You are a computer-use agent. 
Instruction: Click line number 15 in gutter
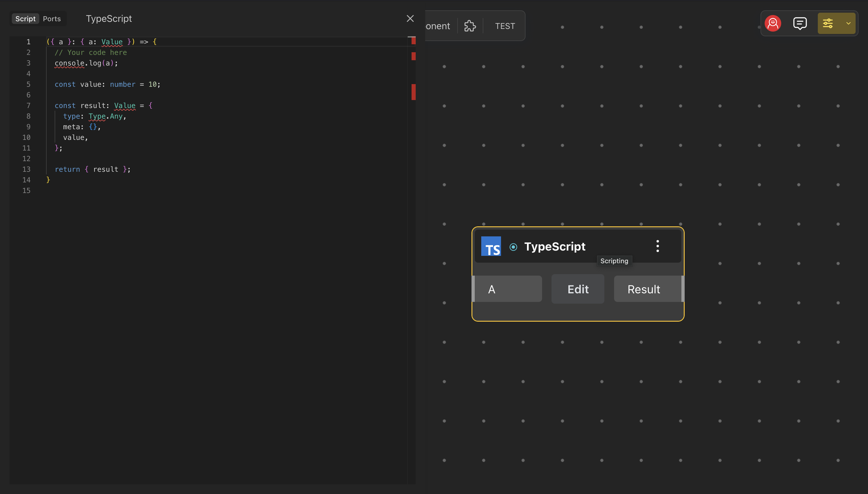pyautogui.click(x=26, y=191)
